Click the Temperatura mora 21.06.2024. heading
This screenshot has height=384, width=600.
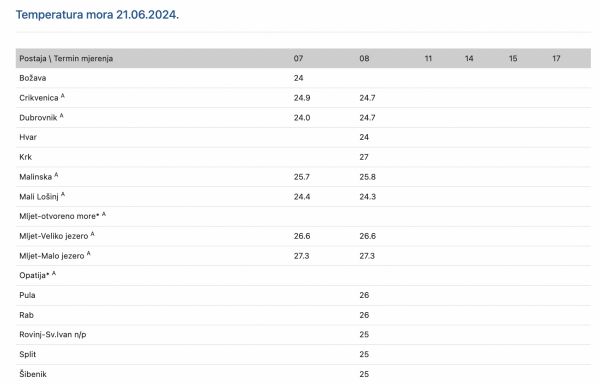97,15
